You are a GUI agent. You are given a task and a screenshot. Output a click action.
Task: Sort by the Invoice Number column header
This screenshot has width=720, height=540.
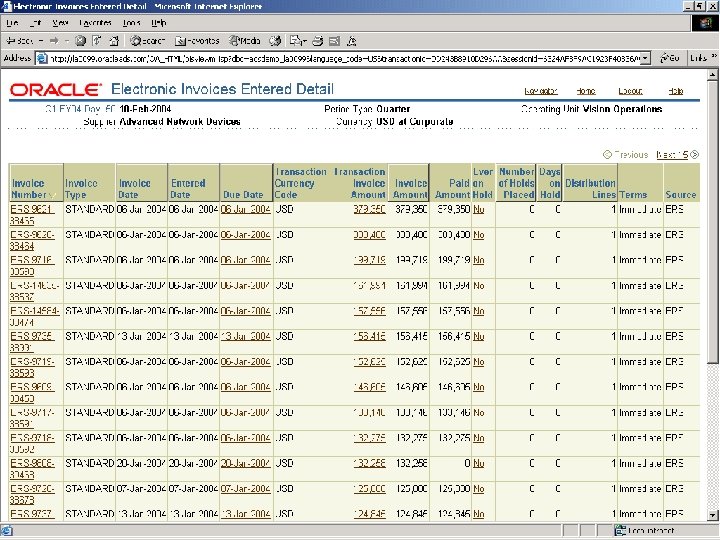pos(28,189)
